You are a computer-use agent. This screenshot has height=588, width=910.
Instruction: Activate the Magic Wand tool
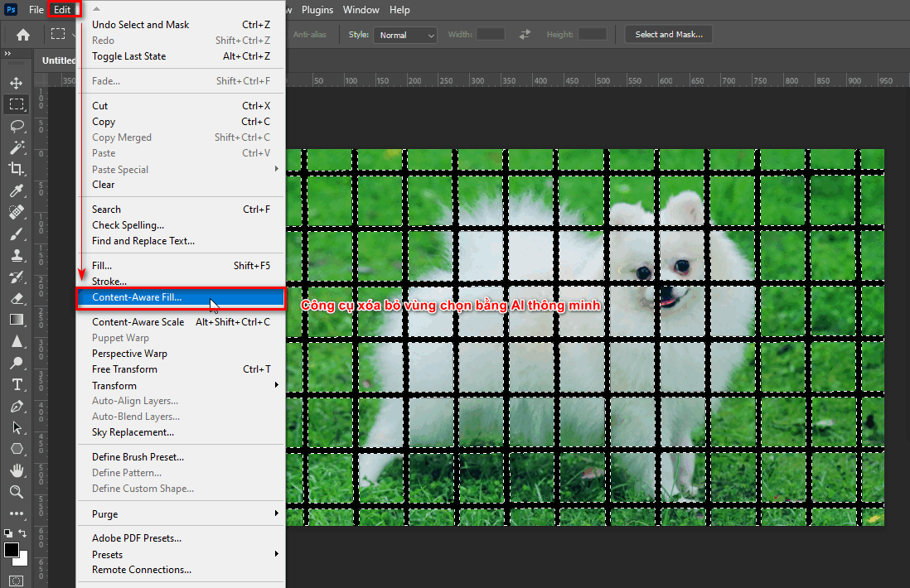point(17,148)
